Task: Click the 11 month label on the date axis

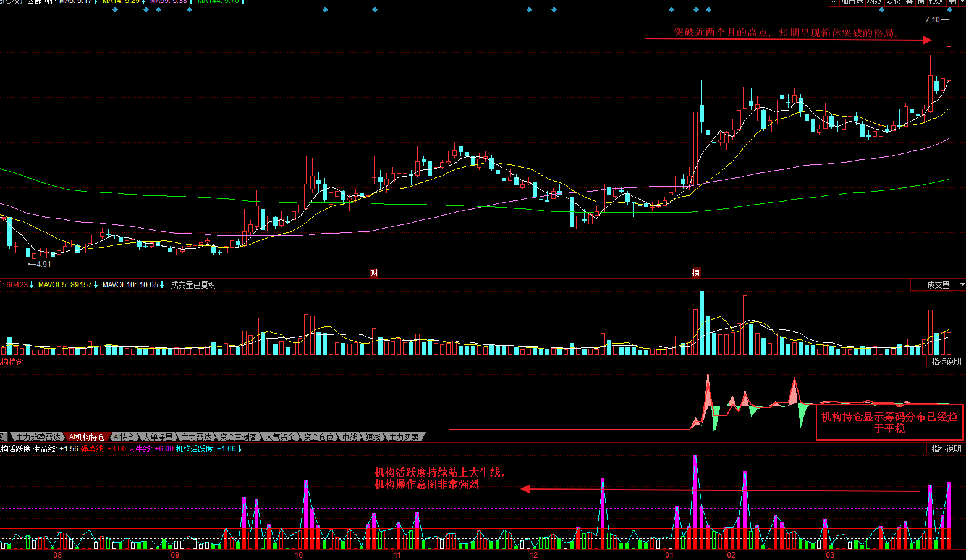Action: (x=397, y=555)
